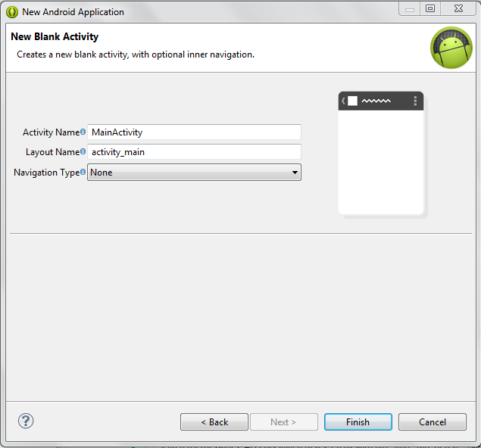Cancel the New Android Application wizard
Image resolution: width=481 pixels, height=448 pixels.
(x=433, y=422)
